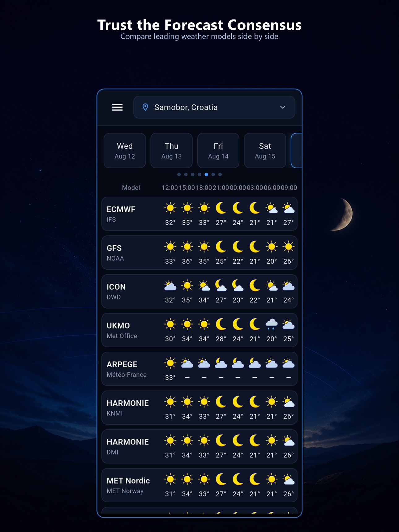
Task: Tap the first day page indicator dot
Action: click(x=179, y=174)
